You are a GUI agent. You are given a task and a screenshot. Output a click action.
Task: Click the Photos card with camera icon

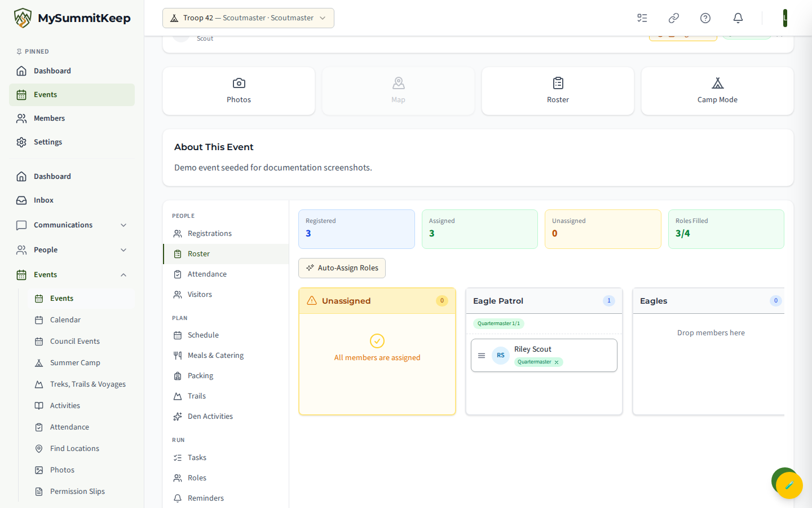239,91
